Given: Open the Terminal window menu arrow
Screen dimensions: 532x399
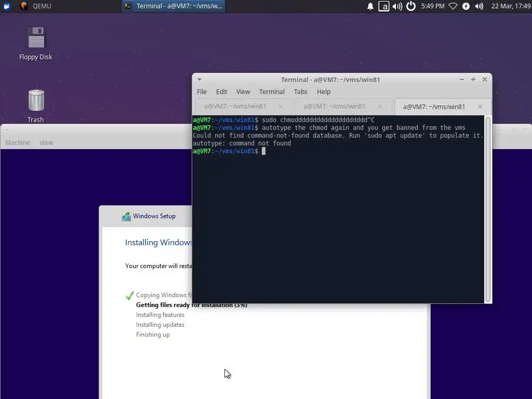Looking at the screenshot, I should click(199, 79).
